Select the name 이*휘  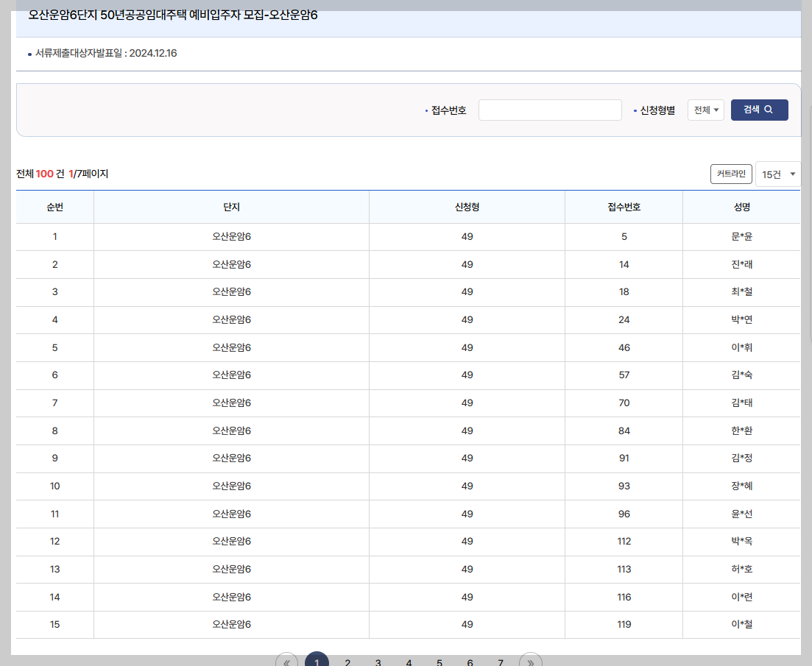pos(741,348)
